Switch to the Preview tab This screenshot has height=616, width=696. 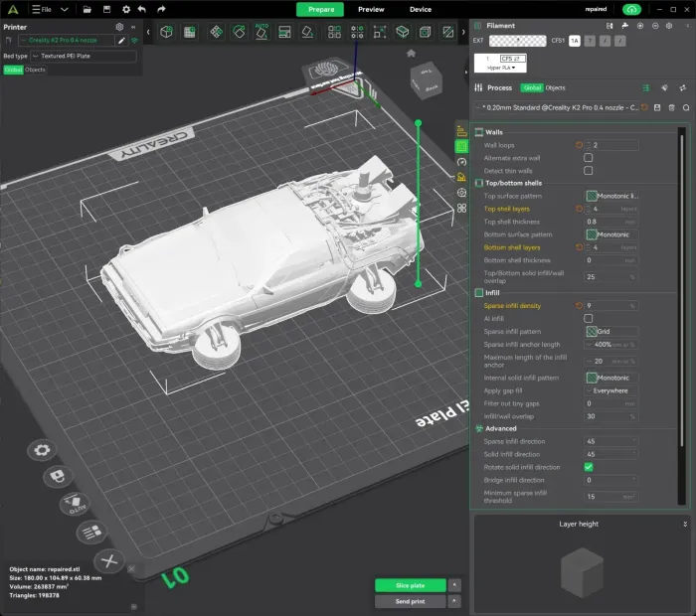click(371, 9)
